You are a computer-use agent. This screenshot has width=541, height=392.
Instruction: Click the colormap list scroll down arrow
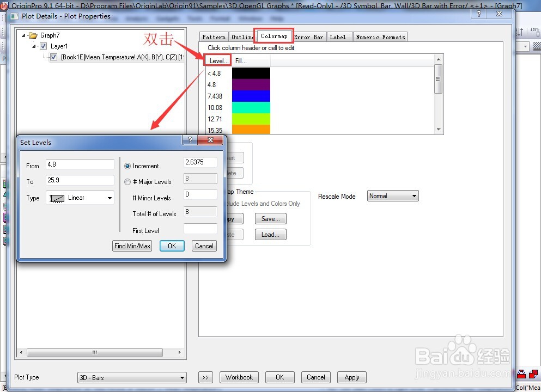coord(439,130)
